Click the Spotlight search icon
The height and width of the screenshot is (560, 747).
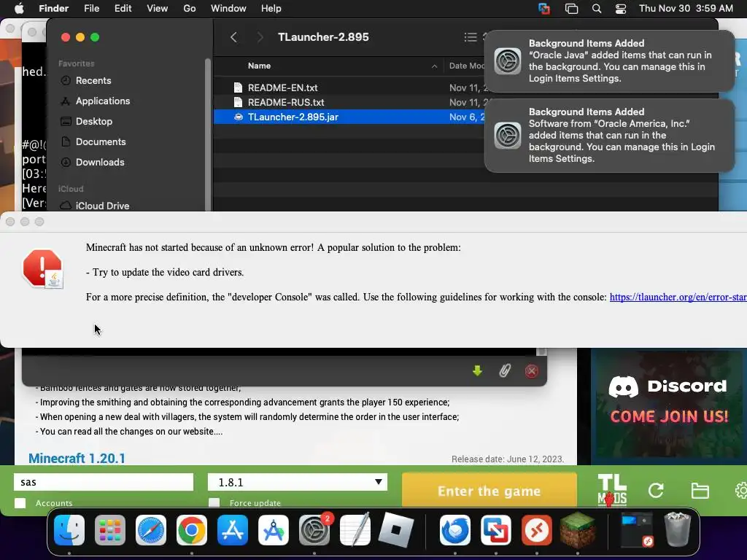point(597,9)
